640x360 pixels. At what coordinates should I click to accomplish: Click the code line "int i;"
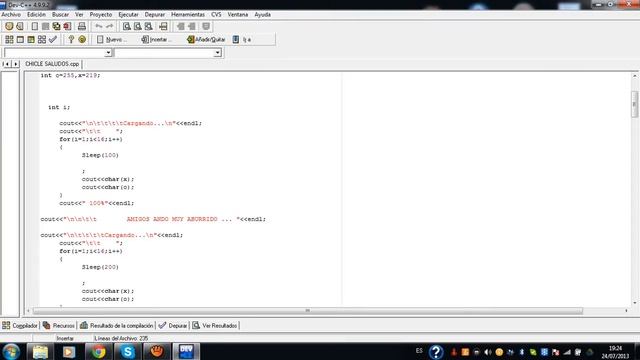coord(59,107)
